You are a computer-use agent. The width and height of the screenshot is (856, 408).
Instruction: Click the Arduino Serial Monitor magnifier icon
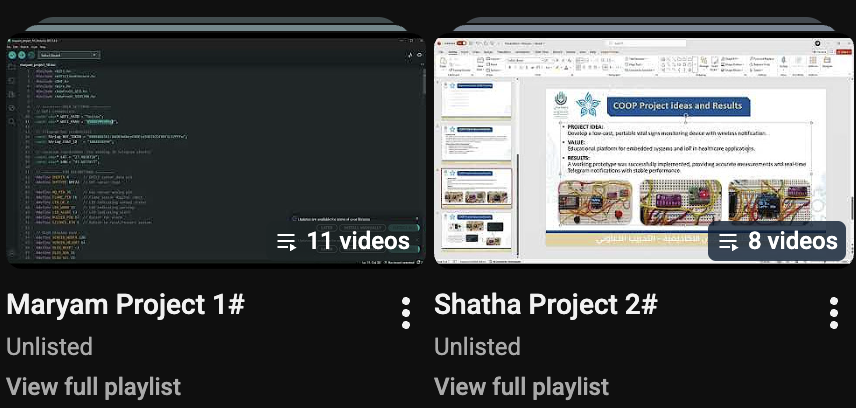coord(419,55)
